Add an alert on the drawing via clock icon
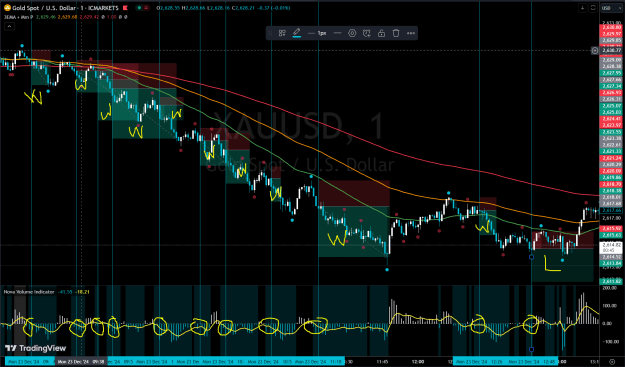The width and height of the screenshot is (625, 367). point(367,33)
